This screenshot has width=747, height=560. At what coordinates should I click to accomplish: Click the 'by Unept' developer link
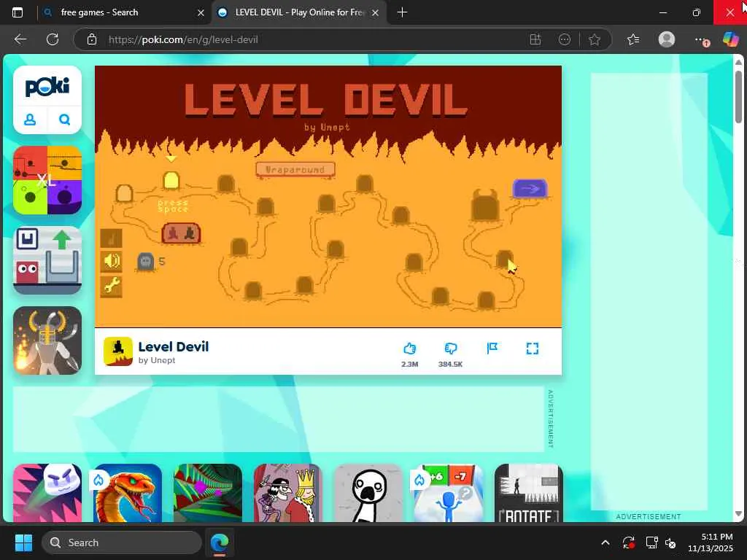(157, 360)
